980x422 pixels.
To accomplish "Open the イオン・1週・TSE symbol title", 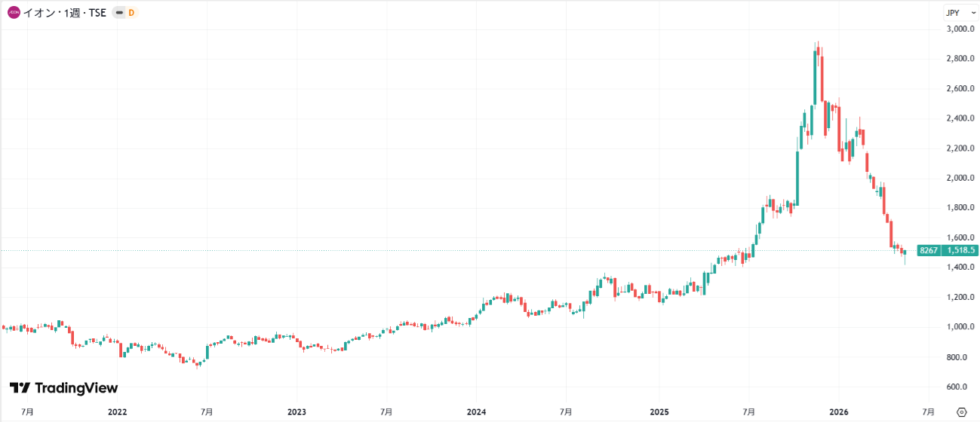I will [x=65, y=13].
